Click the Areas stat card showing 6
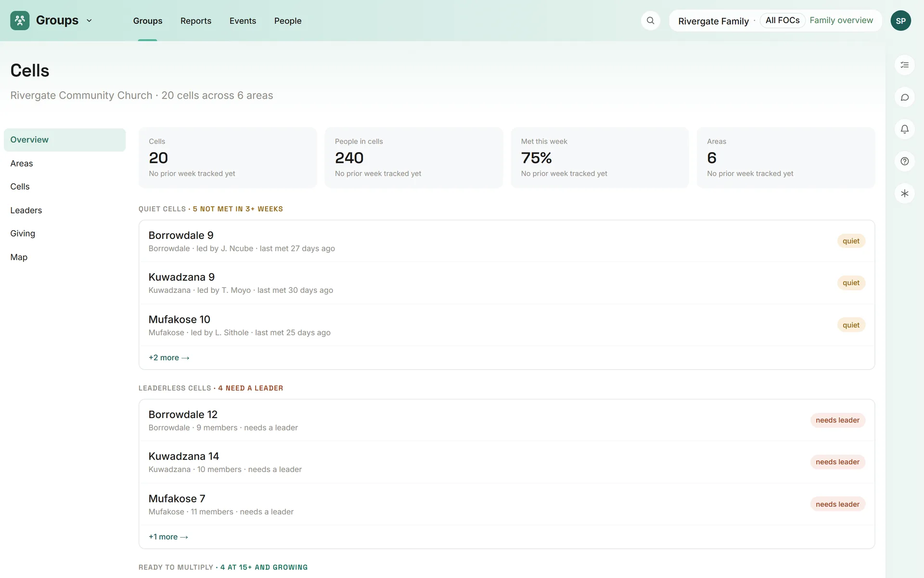924x578 pixels. point(786,158)
